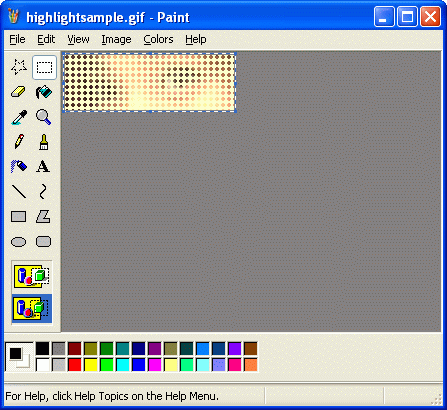The width and height of the screenshot is (447, 410).
Task: Pick the Rectangle shape tool
Action: pyautogui.click(x=19, y=216)
